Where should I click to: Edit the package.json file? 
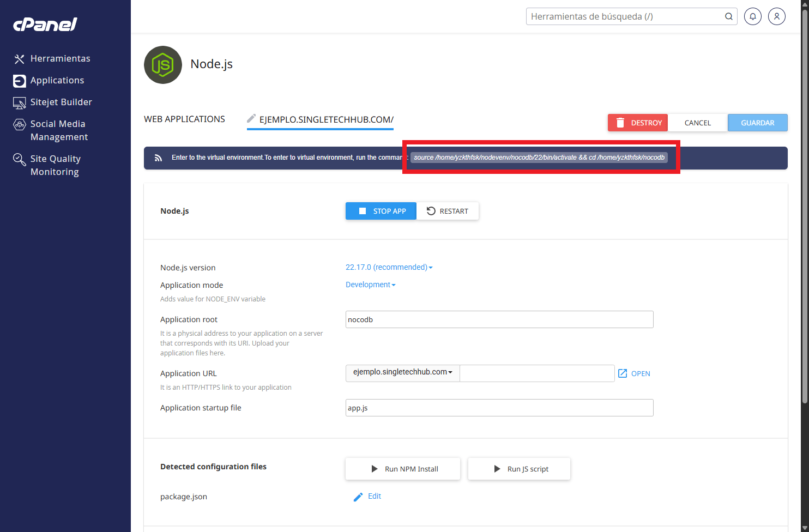(x=375, y=496)
